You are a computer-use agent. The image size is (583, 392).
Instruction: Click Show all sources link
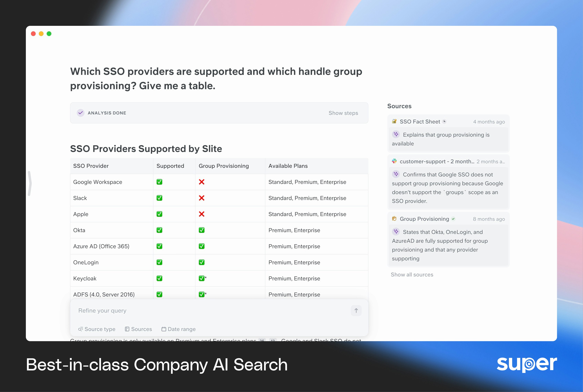(x=412, y=274)
